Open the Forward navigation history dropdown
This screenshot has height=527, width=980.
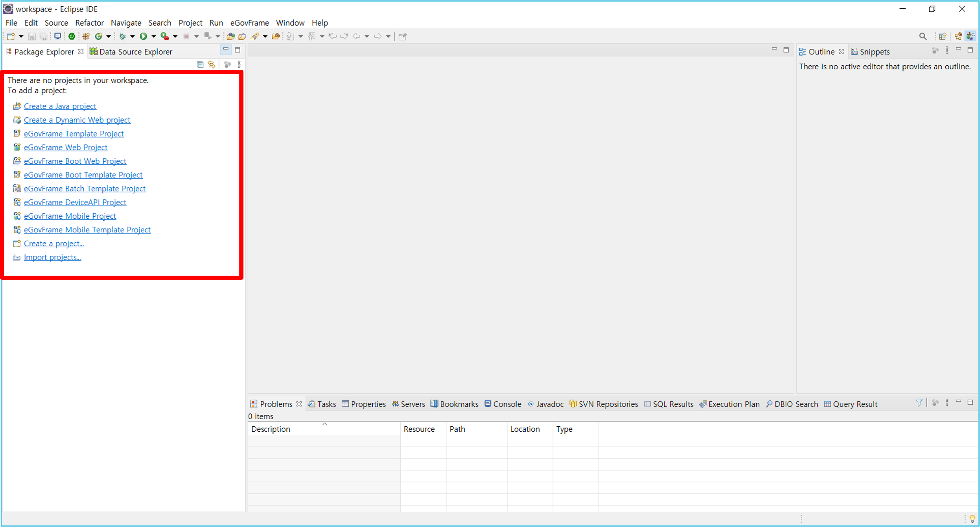pos(388,36)
